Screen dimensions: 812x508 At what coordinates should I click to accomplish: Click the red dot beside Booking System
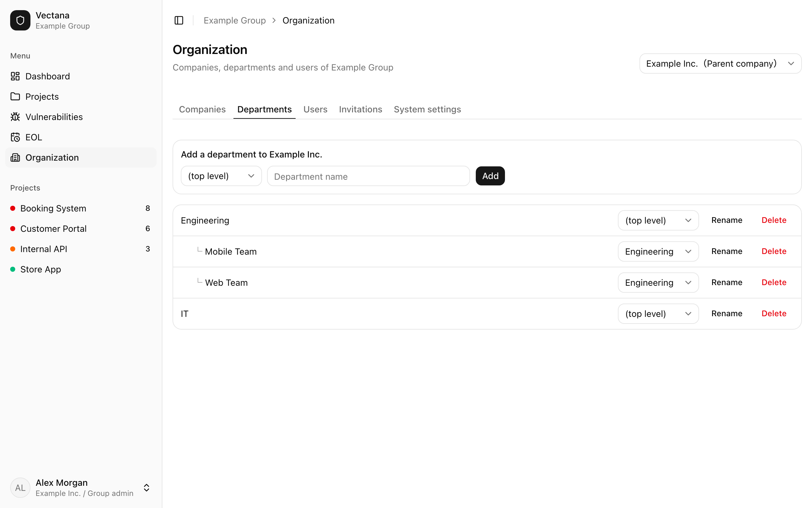[13, 208]
